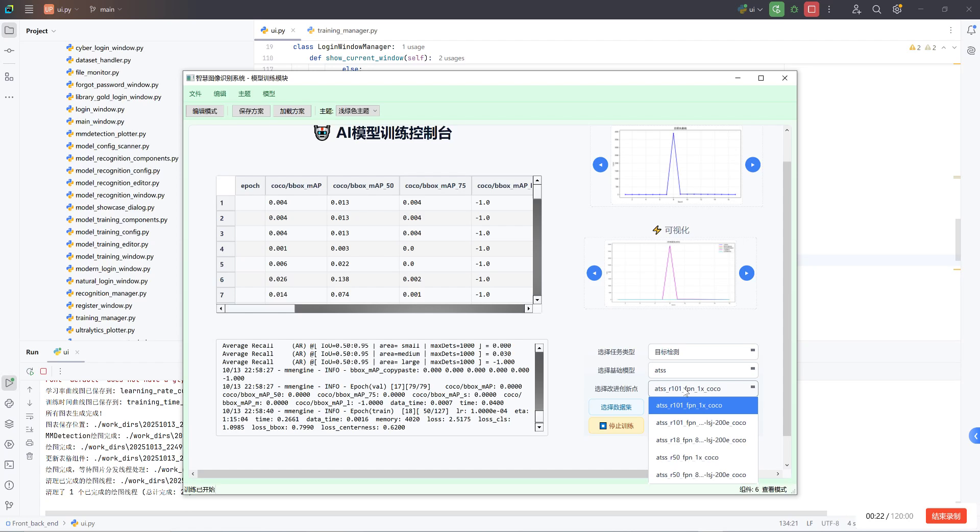Click rerun icon in Run panel toolbar

point(30,371)
